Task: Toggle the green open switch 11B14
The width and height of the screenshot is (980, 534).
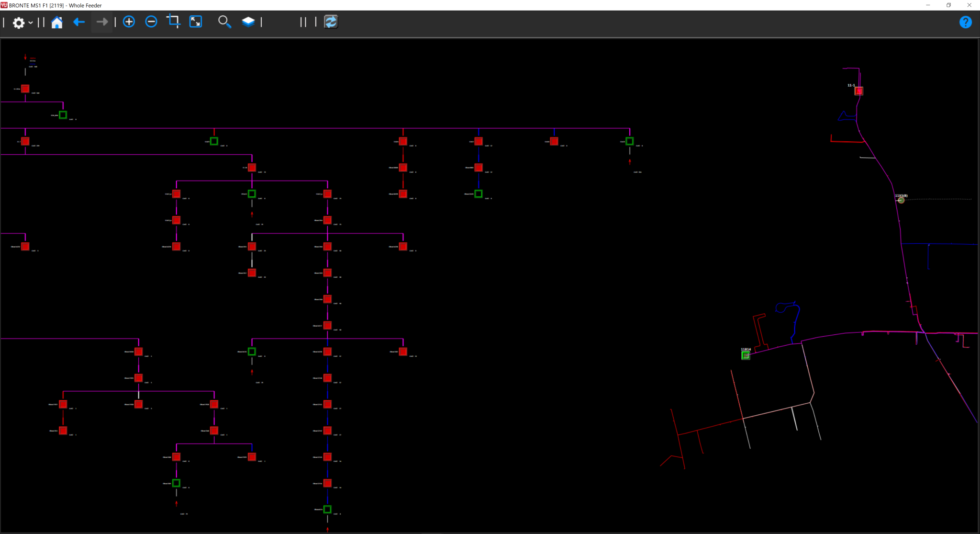Action: [746, 355]
